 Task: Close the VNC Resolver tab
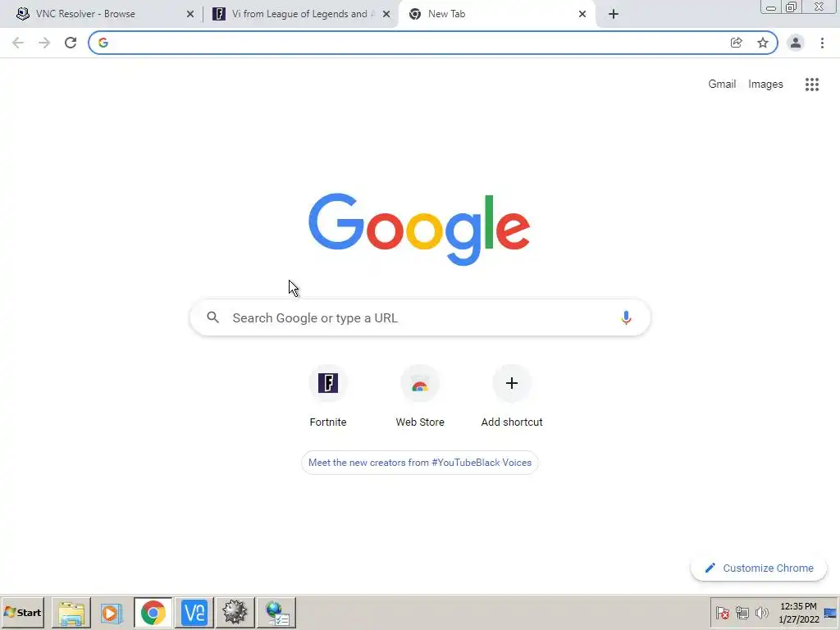[x=190, y=14]
